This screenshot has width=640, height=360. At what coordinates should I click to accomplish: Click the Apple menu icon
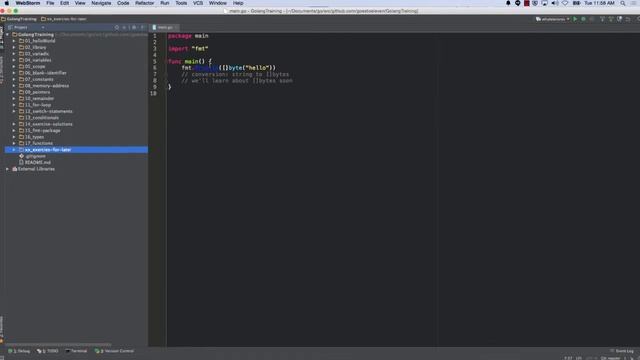tap(7, 3)
